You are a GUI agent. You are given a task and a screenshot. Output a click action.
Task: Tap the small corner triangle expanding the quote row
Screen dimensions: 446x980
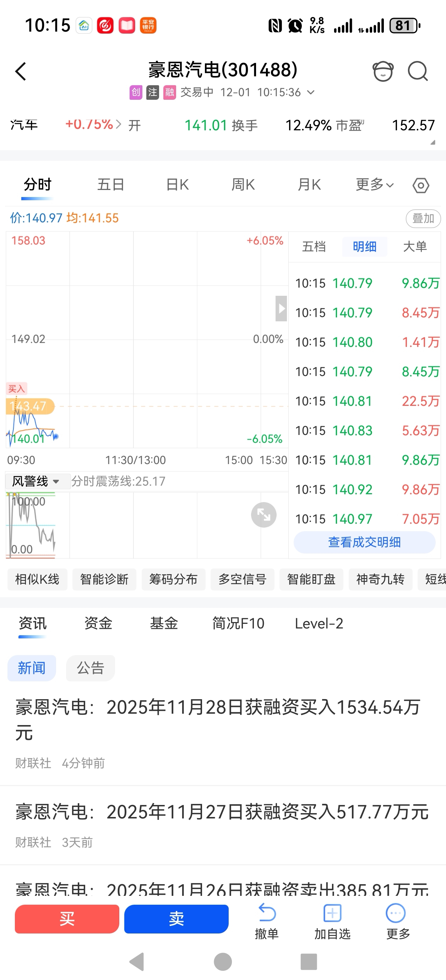[x=432, y=142]
